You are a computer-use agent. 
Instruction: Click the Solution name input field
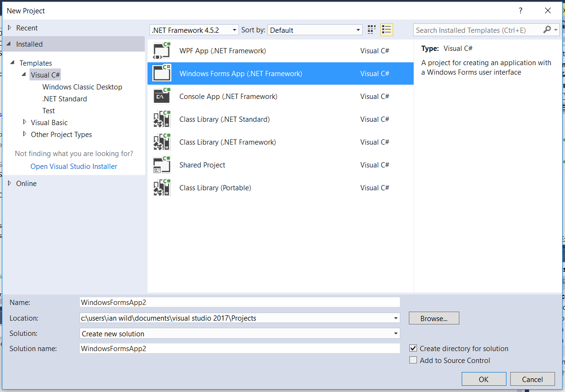click(x=239, y=348)
